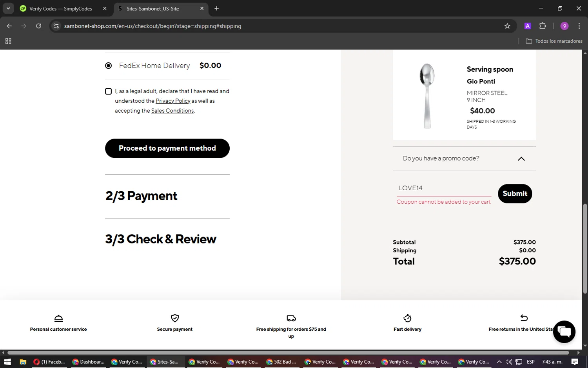Image resolution: width=588 pixels, height=368 pixels.
Task: Go forward in browser history
Action: point(24,26)
